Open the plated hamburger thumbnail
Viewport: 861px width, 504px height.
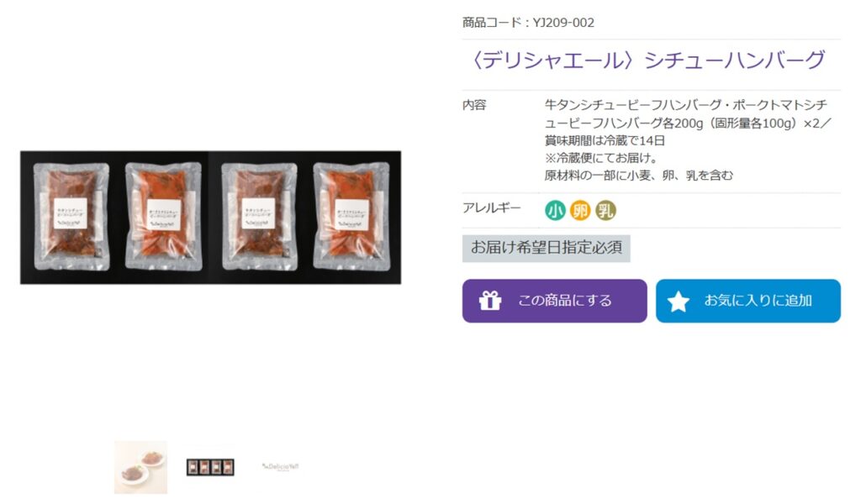point(140,467)
